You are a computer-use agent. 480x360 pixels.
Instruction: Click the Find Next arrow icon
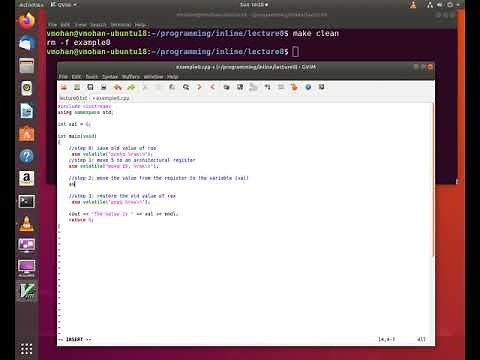(199, 87)
